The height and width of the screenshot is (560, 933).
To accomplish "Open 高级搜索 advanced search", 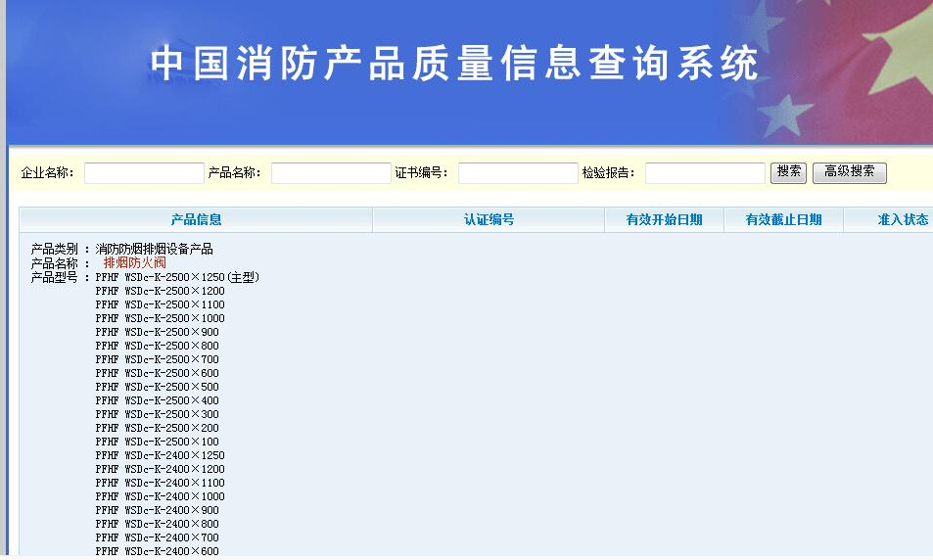I will [x=849, y=172].
